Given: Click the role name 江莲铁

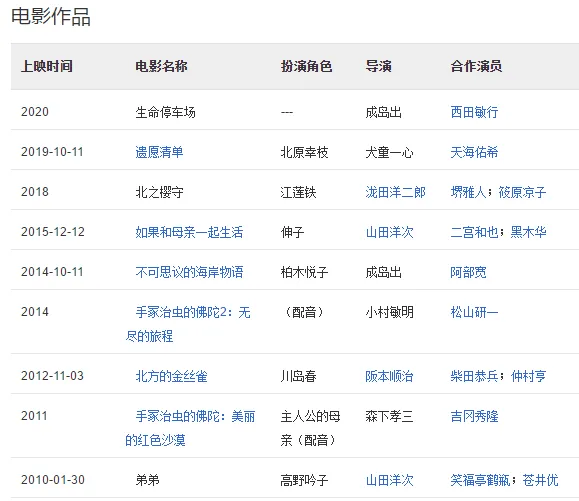Looking at the screenshot, I should (298, 192).
